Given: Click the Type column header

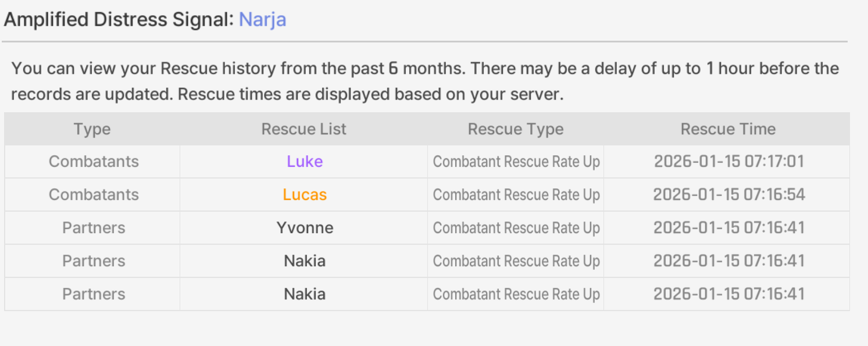Looking at the screenshot, I should 92,129.
